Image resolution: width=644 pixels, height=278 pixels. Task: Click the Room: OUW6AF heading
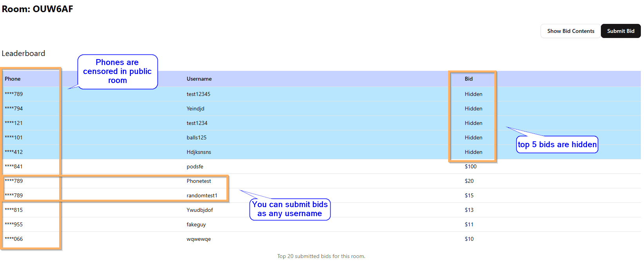(38, 9)
